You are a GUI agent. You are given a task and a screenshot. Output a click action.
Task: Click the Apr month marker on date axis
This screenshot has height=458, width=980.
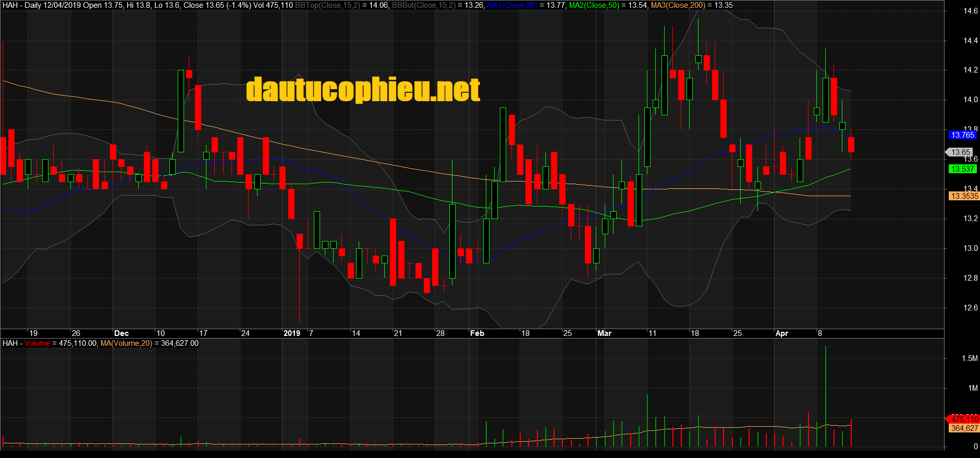(x=782, y=333)
